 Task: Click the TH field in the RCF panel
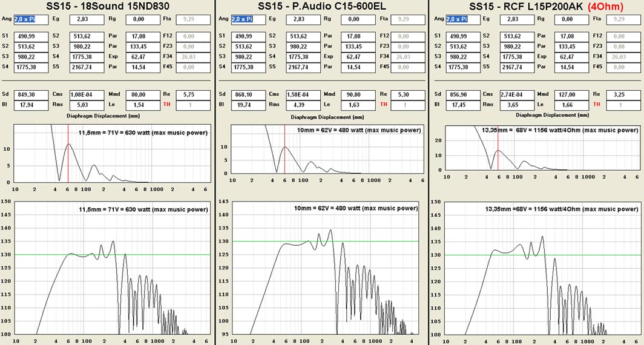622,105
